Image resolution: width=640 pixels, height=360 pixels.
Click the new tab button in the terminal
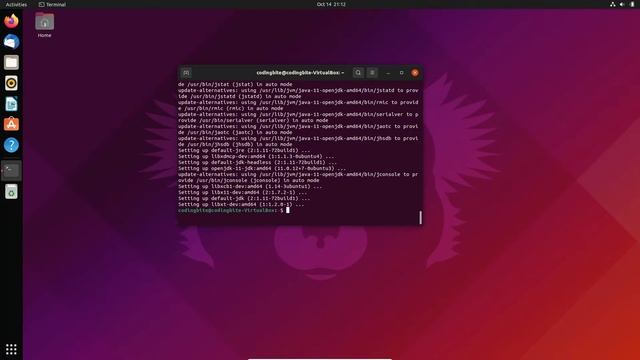(x=186, y=73)
